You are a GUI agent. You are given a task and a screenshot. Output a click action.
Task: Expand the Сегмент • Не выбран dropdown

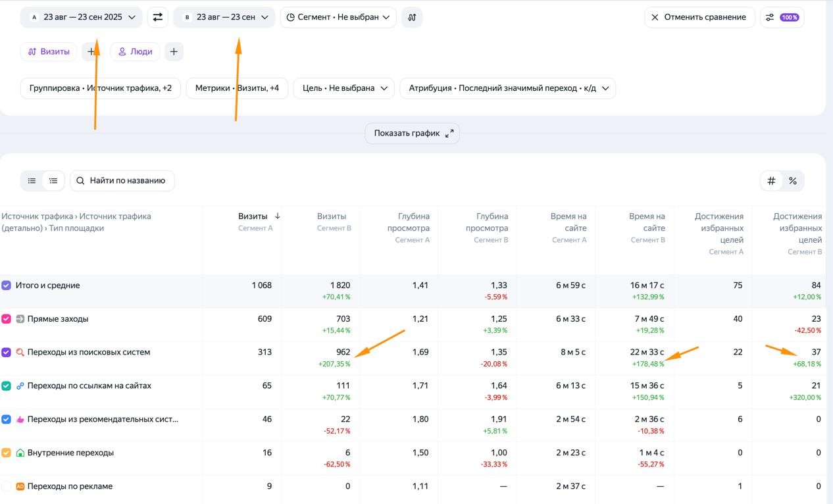coord(338,17)
